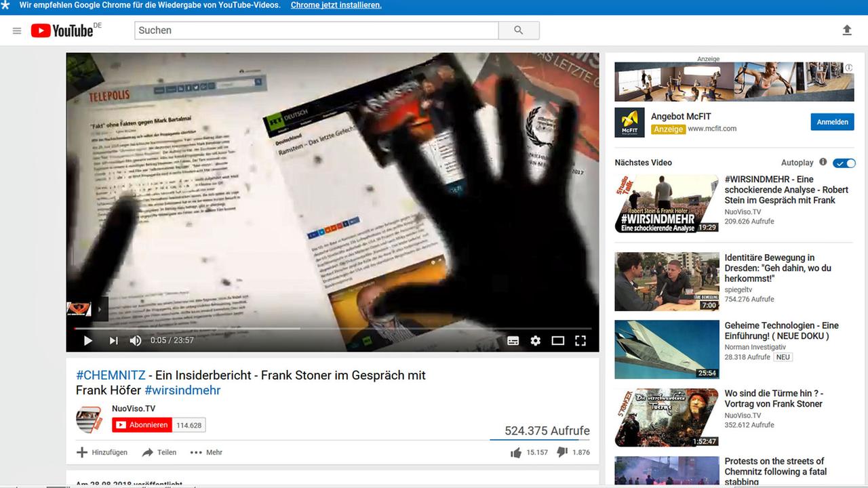This screenshot has height=488, width=868.
Task: Open Norman Investigativ channel link
Action: tap(755, 347)
